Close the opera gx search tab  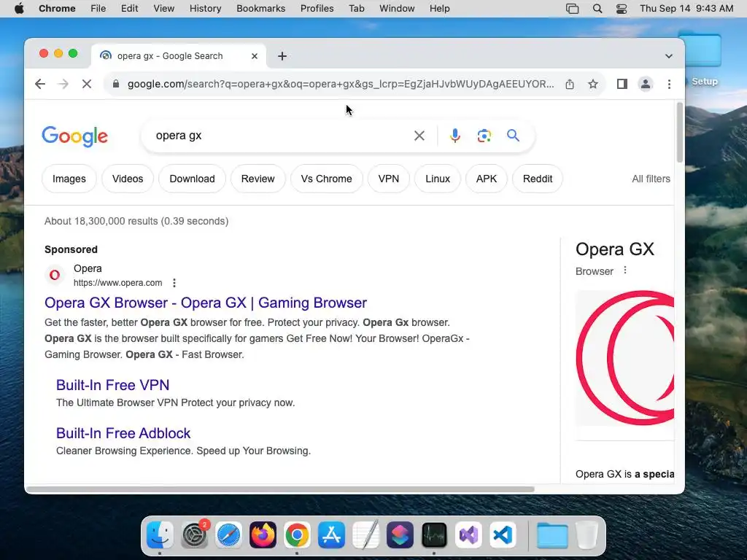pos(255,56)
